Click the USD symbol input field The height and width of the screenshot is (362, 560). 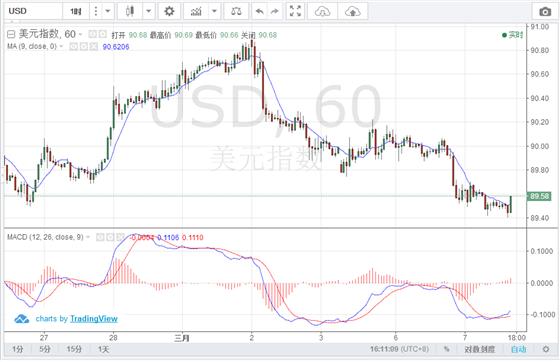click(33, 11)
